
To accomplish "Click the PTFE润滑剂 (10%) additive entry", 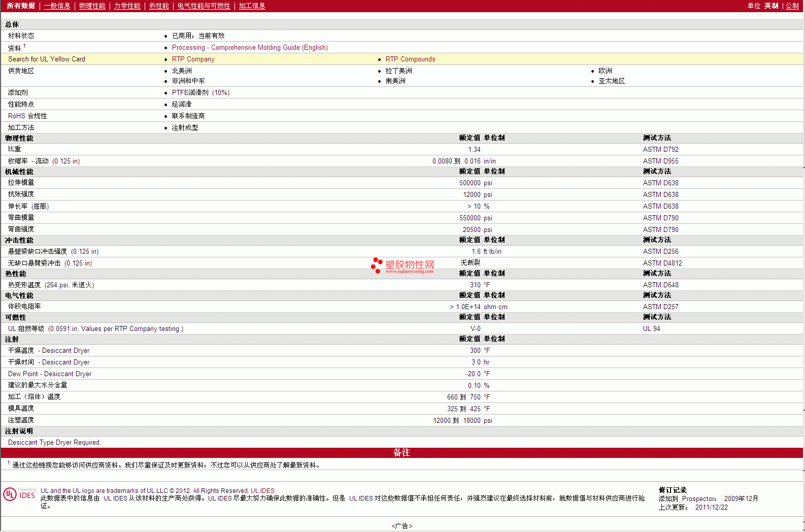I will coord(200,93).
